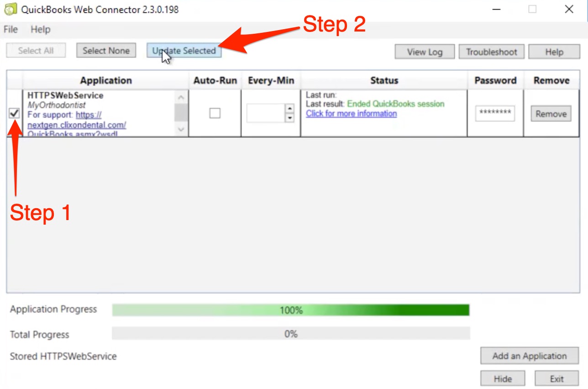Screen dimensions: 588x389
Task: Click the Auto-Run column header
Action: pyautogui.click(x=215, y=81)
